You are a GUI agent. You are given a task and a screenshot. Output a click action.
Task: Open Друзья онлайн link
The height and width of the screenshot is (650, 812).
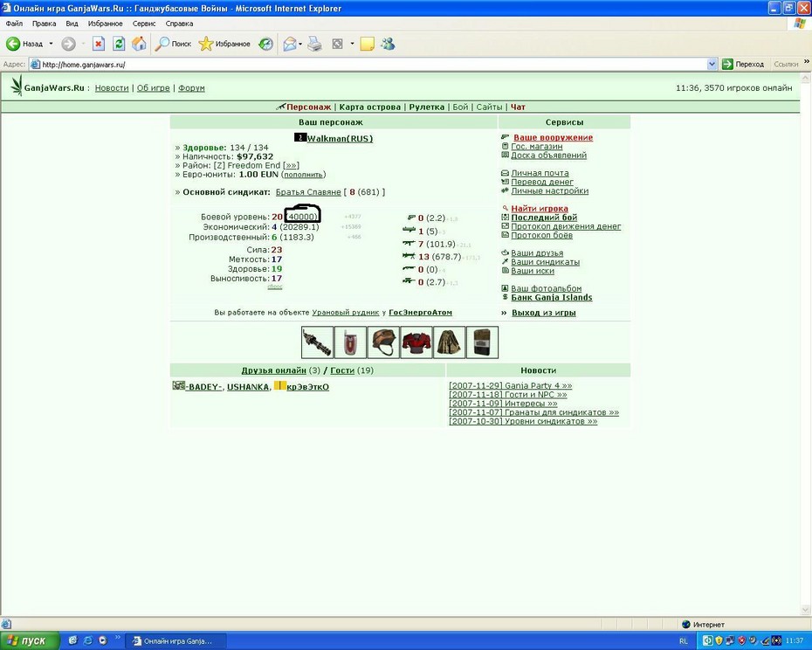(273, 370)
